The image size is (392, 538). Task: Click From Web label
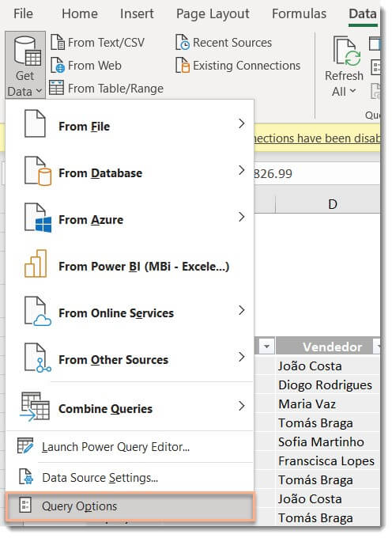pyautogui.click(x=95, y=65)
